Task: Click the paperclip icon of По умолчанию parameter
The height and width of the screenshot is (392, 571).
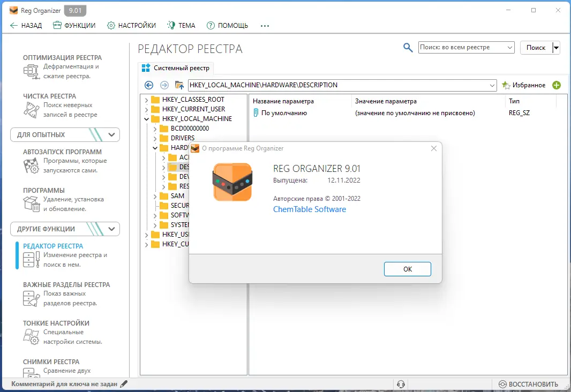Action: (x=256, y=113)
